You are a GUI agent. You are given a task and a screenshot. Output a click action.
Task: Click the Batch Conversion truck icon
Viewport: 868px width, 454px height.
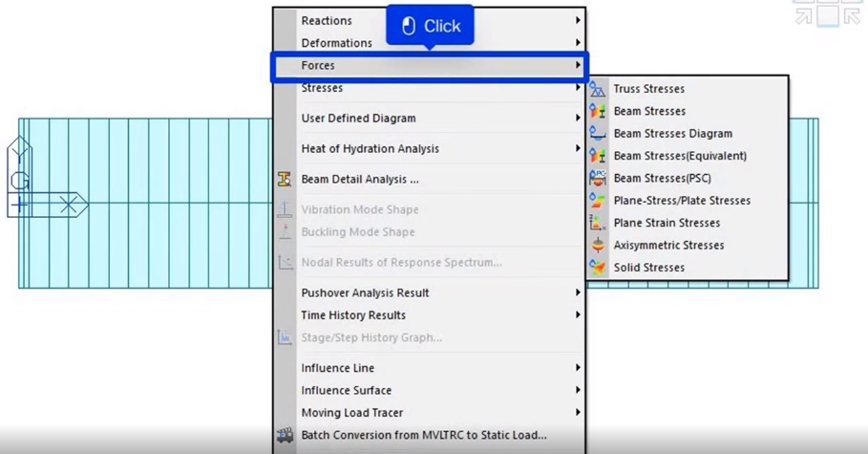point(286,435)
